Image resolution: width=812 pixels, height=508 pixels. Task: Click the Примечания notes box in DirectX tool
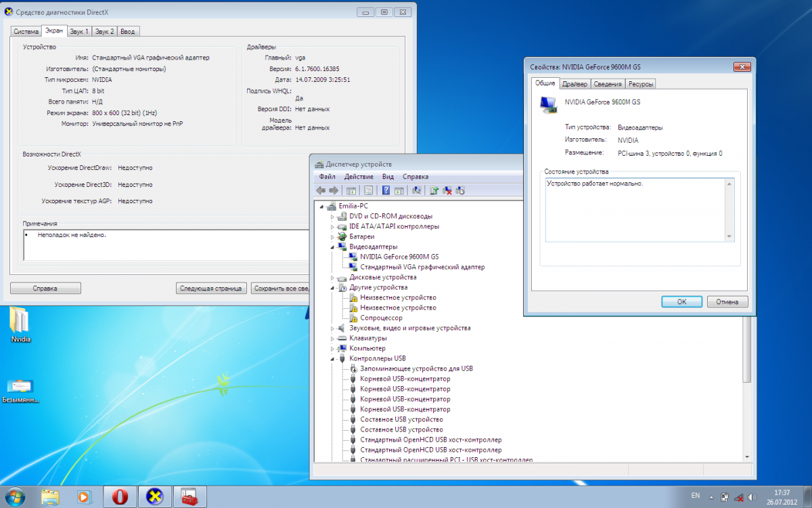click(166, 245)
